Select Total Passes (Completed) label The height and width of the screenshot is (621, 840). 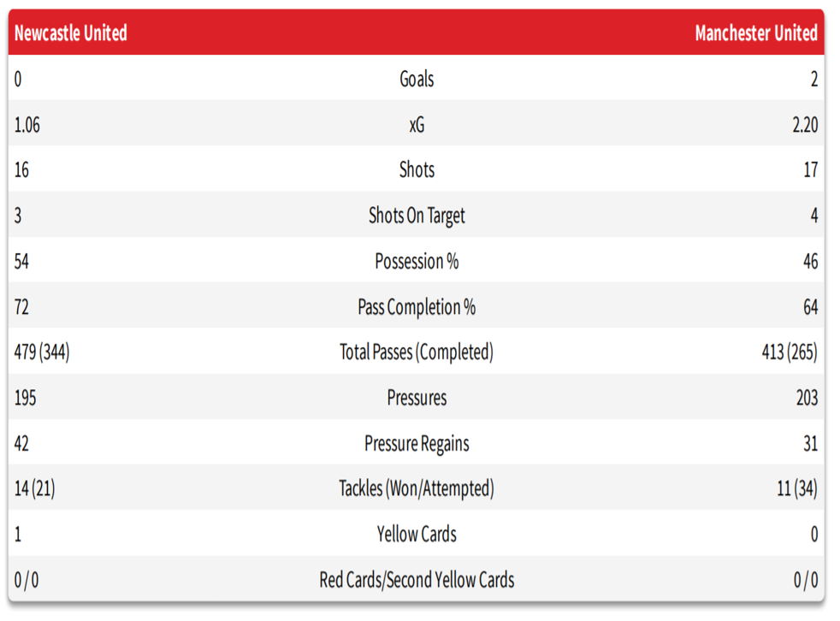pos(417,352)
